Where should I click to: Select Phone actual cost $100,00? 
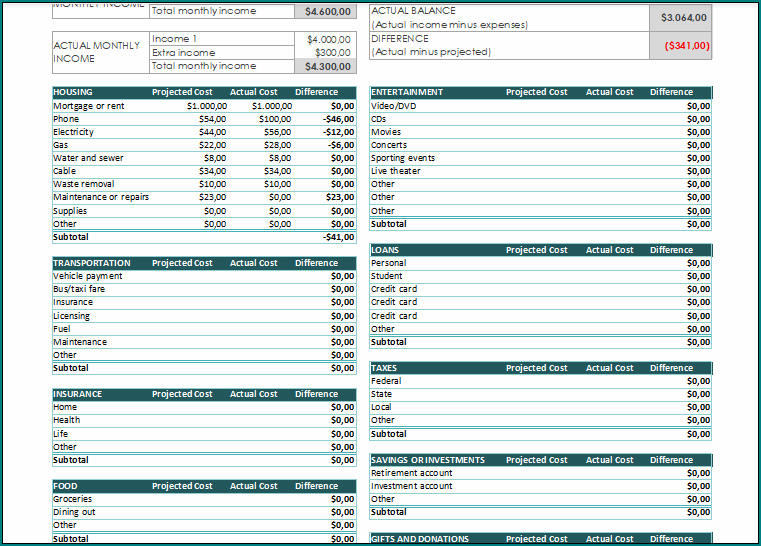pyautogui.click(x=275, y=119)
